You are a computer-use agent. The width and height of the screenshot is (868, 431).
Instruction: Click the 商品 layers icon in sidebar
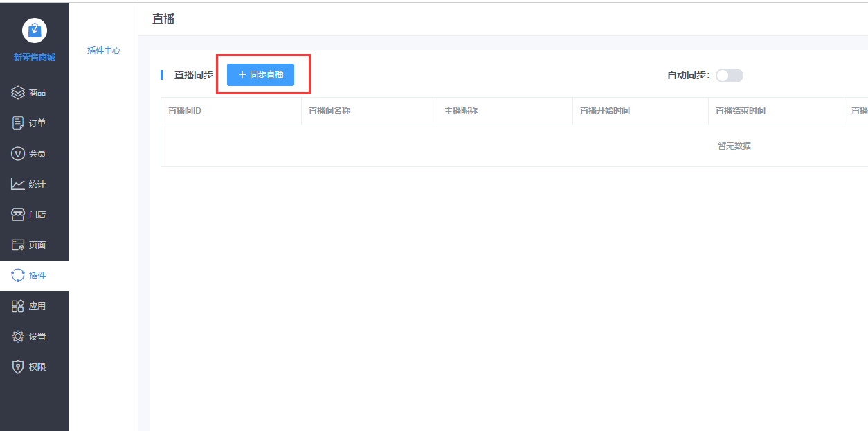(18, 92)
